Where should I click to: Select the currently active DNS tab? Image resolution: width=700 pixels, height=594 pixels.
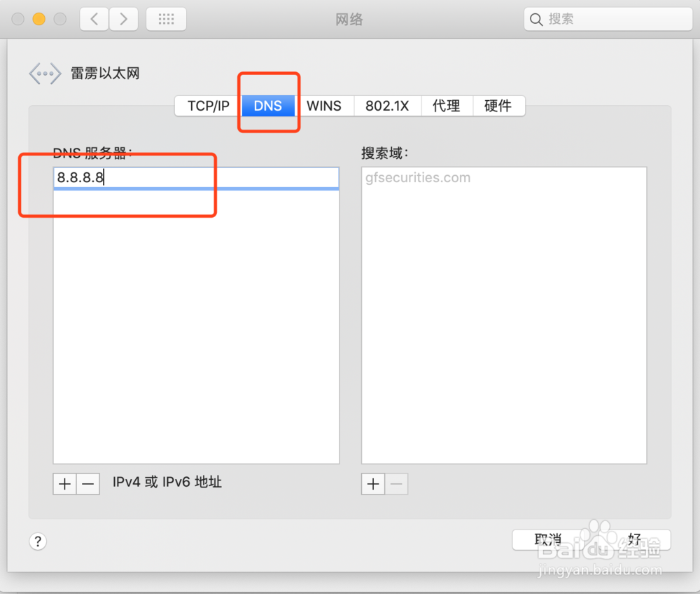[x=267, y=106]
